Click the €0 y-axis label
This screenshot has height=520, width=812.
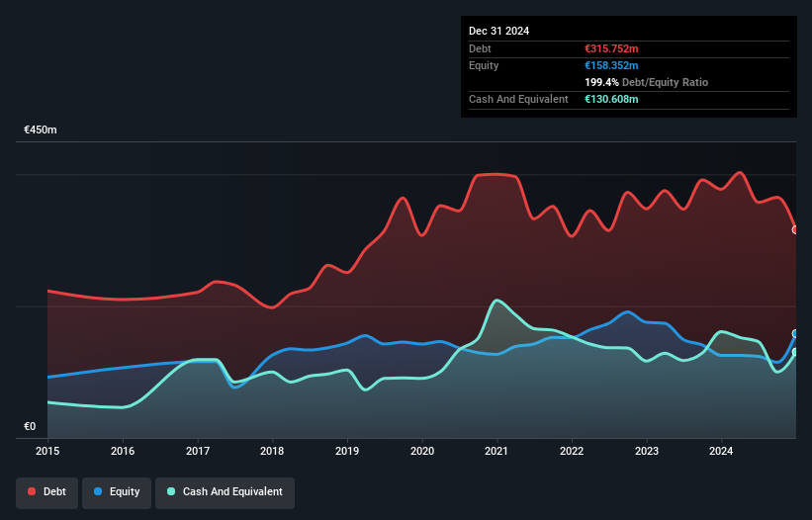(30, 426)
